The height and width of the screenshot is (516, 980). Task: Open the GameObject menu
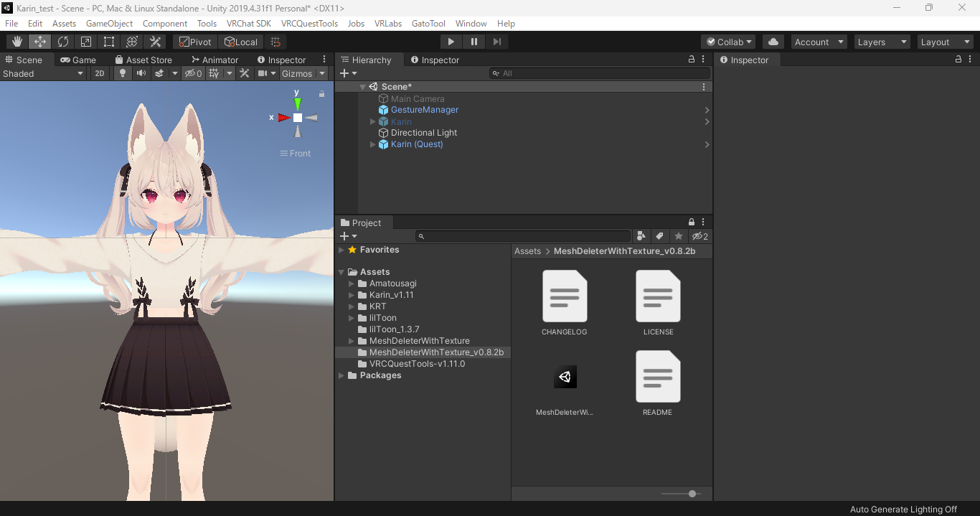[x=109, y=24]
